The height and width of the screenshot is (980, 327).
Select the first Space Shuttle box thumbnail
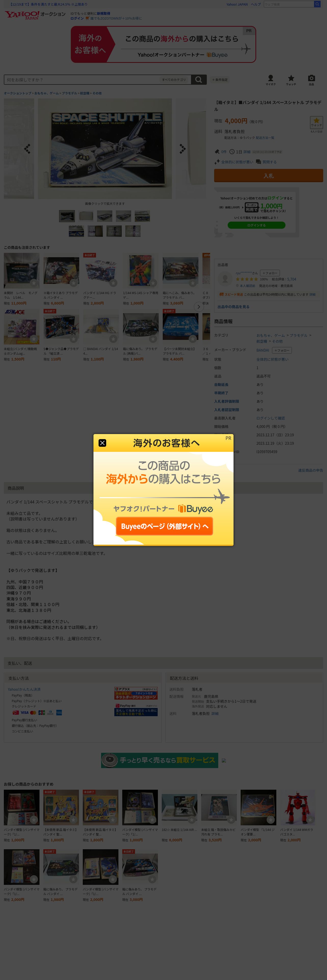click(x=67, y=216)
